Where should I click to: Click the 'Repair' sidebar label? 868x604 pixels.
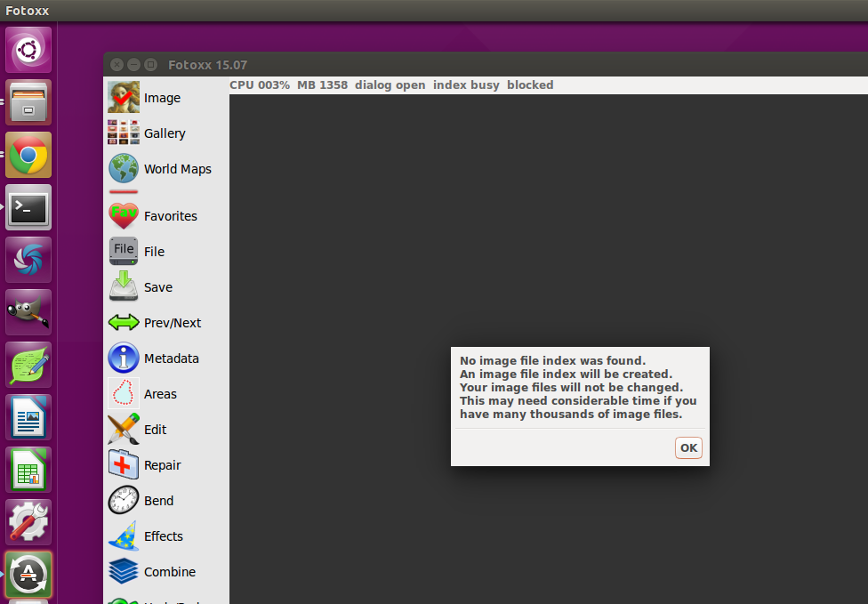(162, 465)
